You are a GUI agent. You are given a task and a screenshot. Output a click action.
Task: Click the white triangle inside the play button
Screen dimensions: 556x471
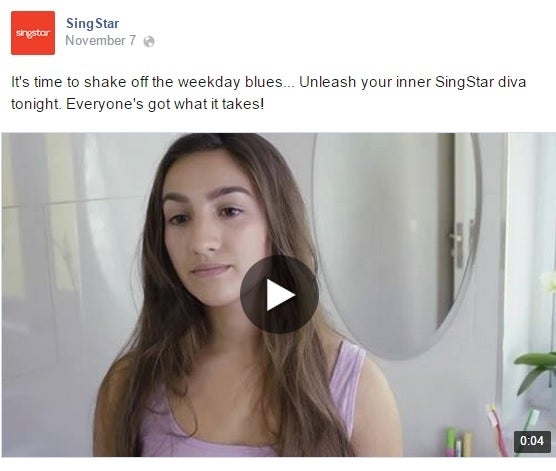tap(279, 295)
